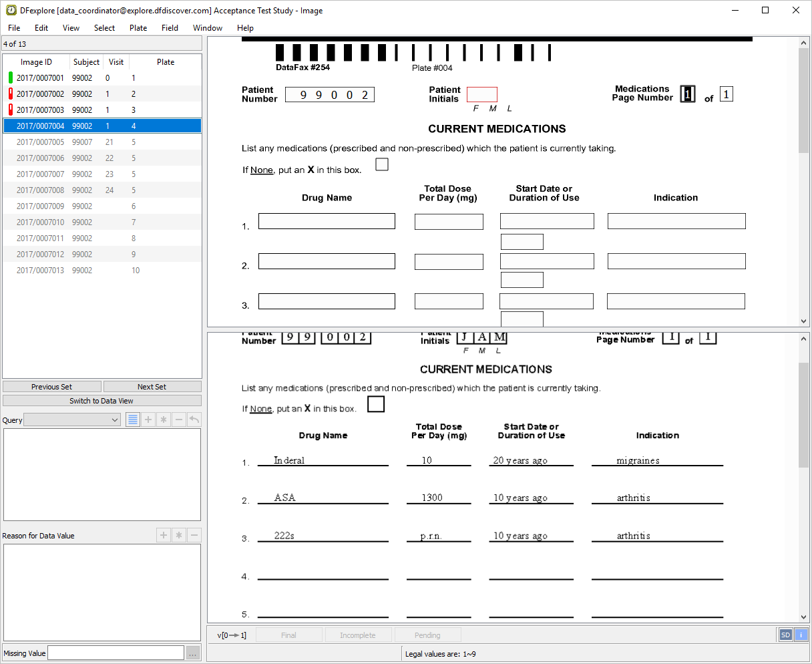The image size is (812, 664).
Task: Check the 'If None' box on data form
Action: click(382, 164)
